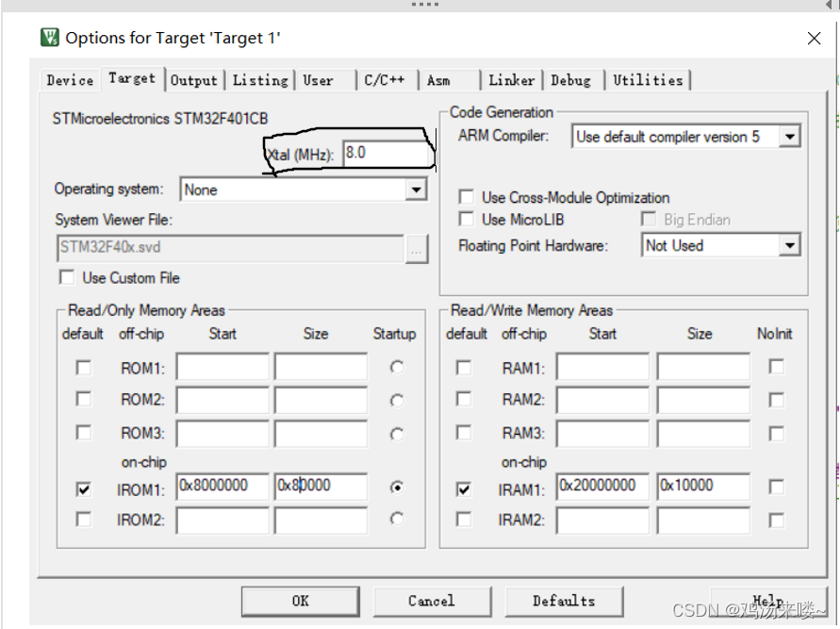Uncheck the IRAM1 default checkbox
Screen dimensions: 840x629
464,489
